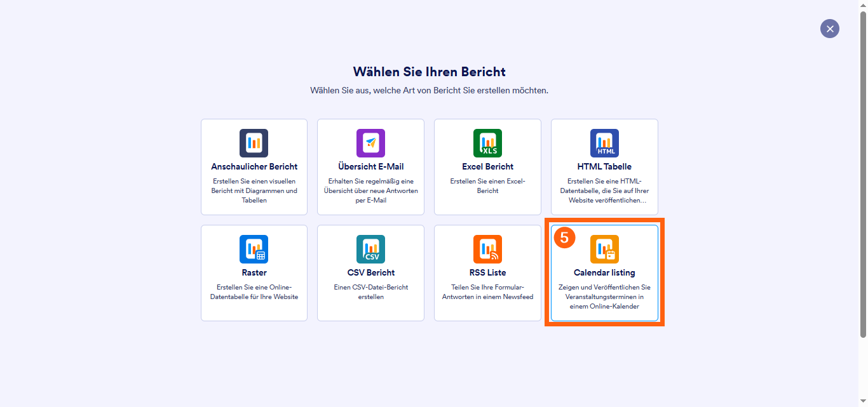Click the vertical scrollbar thumb
This screenshot has height=407, width=868.
863,171
